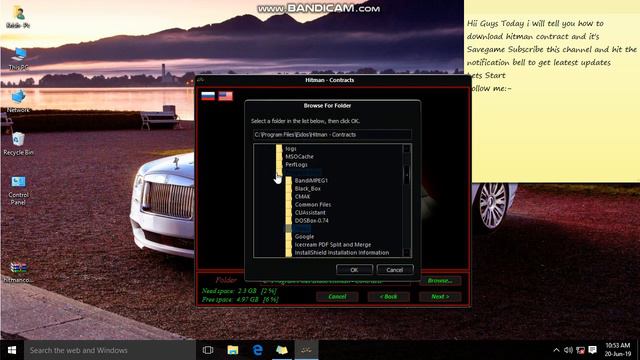Click the folder list scrollbar thumb

(x=407, y=175)
